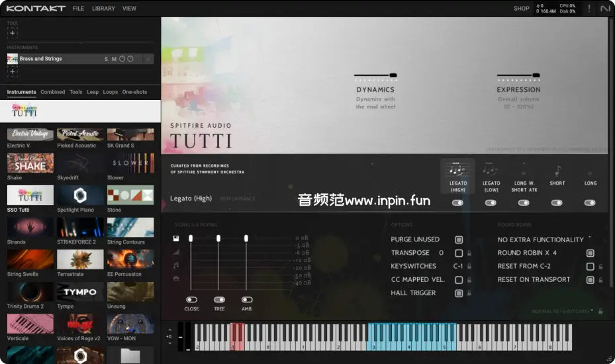The height and width of the screenshot is (364, 615).
Task: Toggle the ROUND ROBIN X 4 checkbox
Action: tap(590, 253)
